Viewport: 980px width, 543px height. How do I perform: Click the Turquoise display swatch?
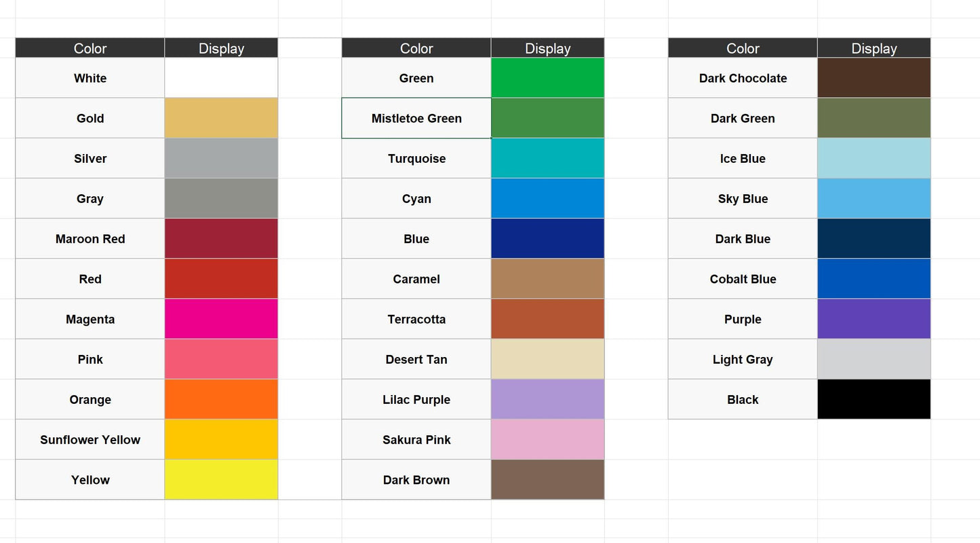(547, 158)
